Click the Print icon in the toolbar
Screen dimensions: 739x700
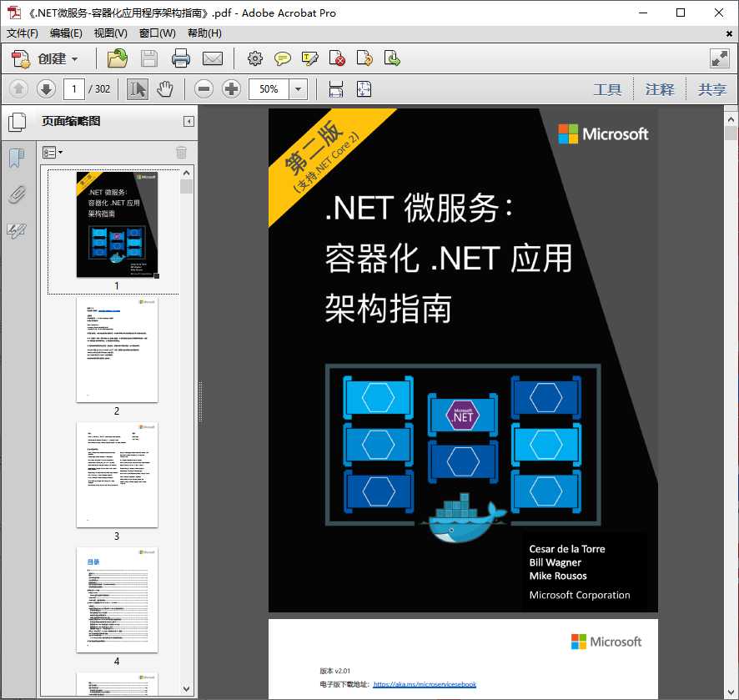pyautogui.click(x=182, y=58)
